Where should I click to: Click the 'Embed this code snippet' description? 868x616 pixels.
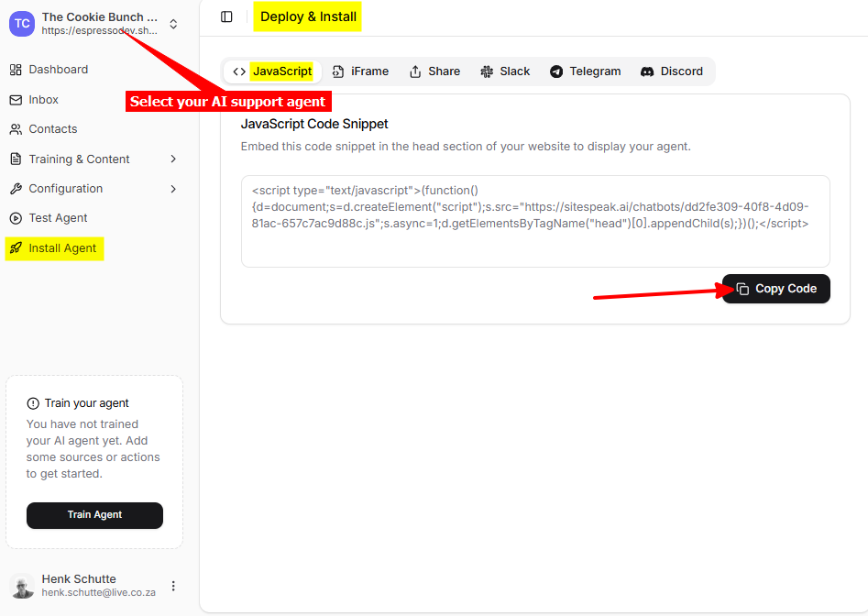point(466,147)
